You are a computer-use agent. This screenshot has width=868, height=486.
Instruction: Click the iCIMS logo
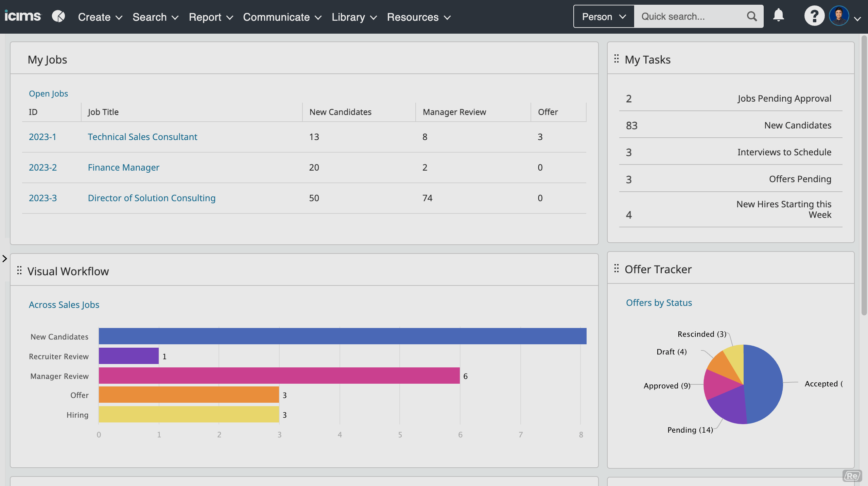[x=22, y=16]
